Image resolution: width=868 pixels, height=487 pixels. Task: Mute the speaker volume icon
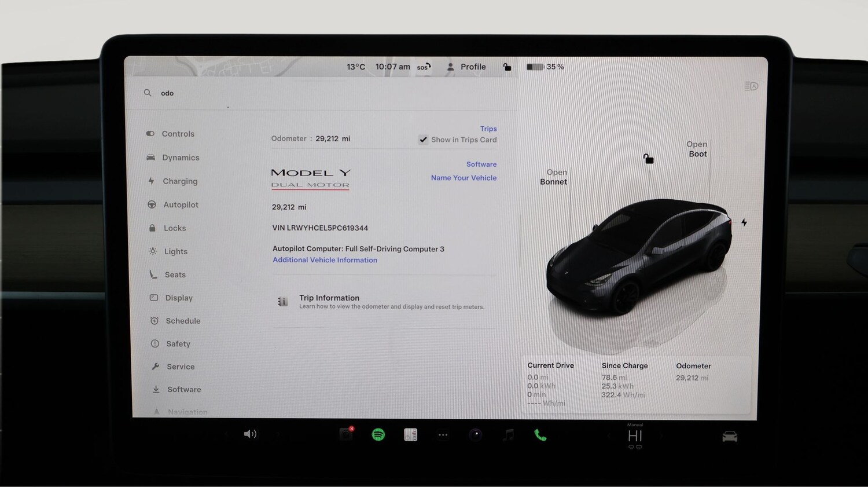point(250,434)
